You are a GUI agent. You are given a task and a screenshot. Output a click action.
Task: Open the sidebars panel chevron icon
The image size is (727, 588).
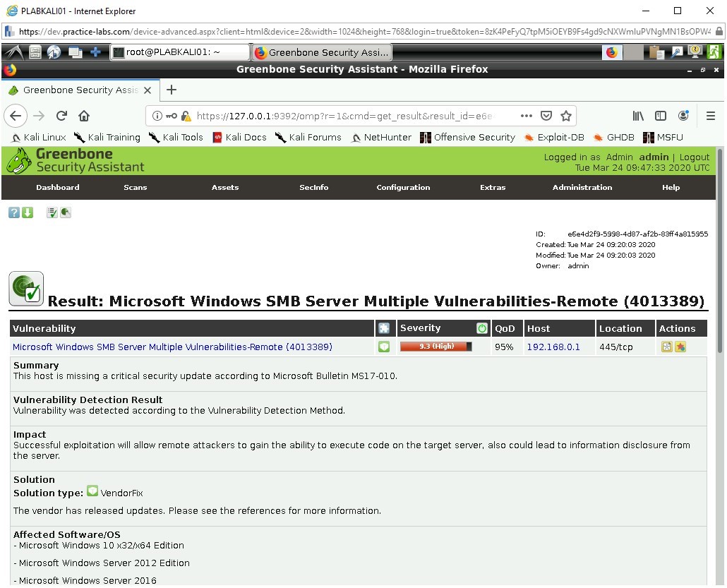click(x=661, y=116)
